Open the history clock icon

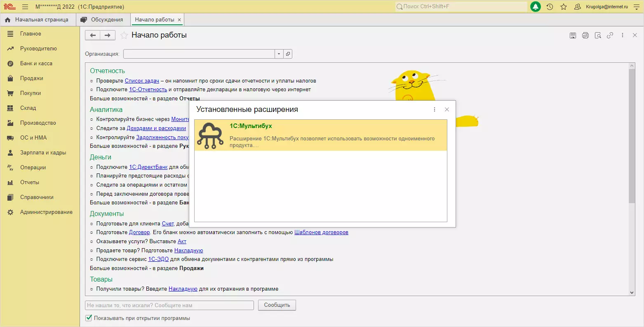coord(550,7)
